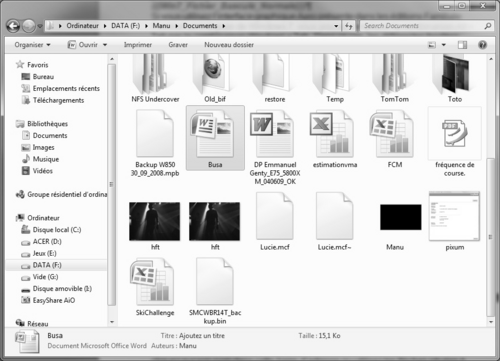
Task: Expand the dropdown arrow next to Ouvrir
Action: (105, 45)
